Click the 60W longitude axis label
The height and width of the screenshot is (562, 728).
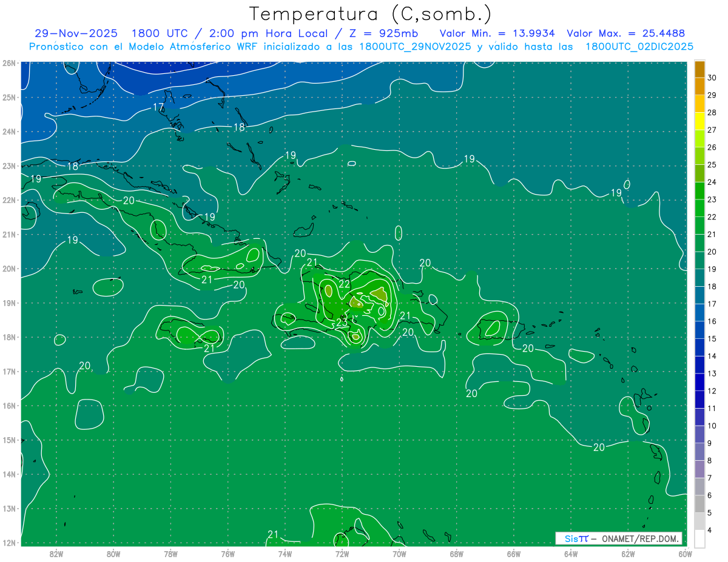pyautogui.click(x=685, y=553)
